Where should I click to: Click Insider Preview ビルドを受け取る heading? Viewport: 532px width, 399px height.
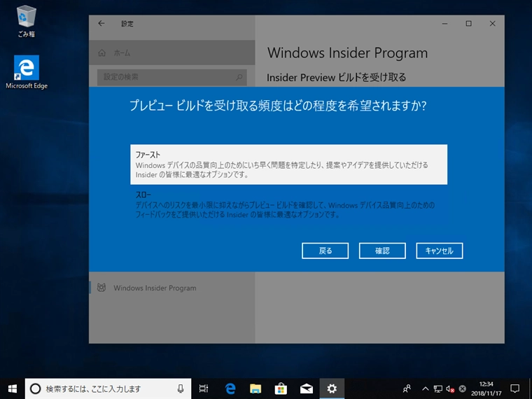(336, 78)
